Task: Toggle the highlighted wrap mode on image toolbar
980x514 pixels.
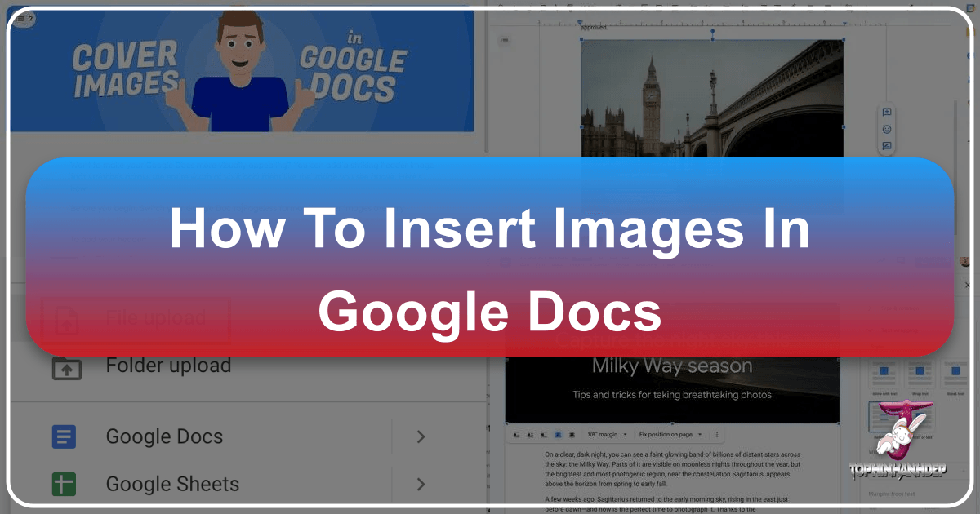Action: pos(558,434)
